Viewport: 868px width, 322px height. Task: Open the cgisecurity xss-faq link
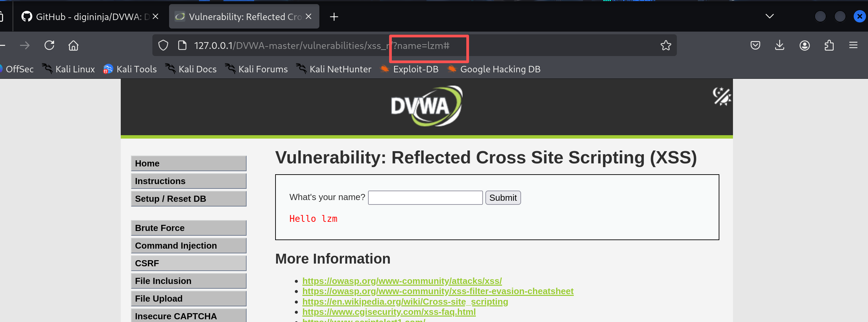pyautogui.click(x=389, y=312)
